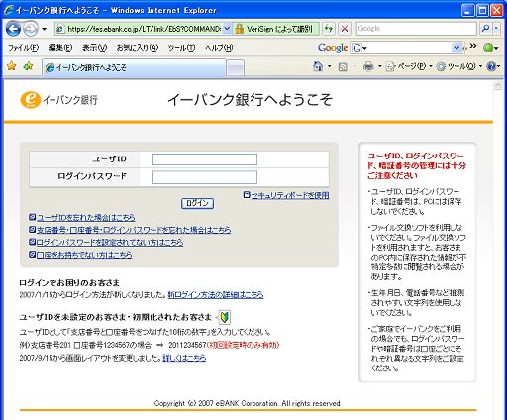Click the Add to Favorites star icon

click(28, 66)
